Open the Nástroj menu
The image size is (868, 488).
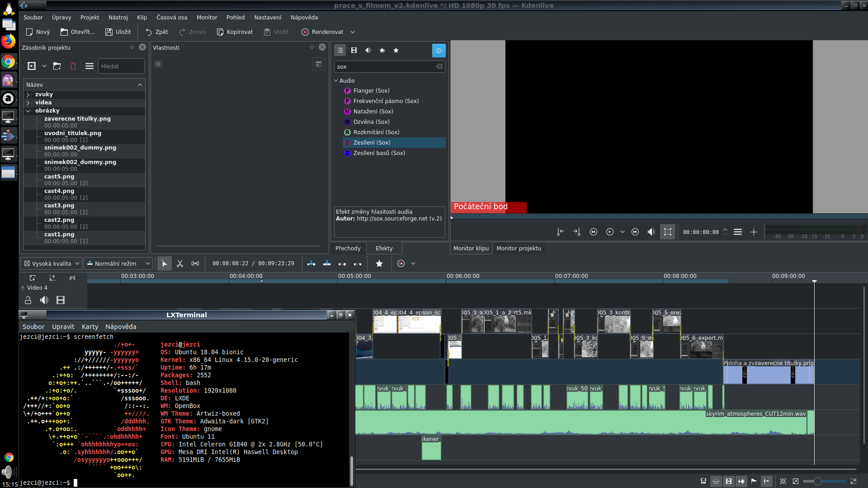click(x=118, y=17)
